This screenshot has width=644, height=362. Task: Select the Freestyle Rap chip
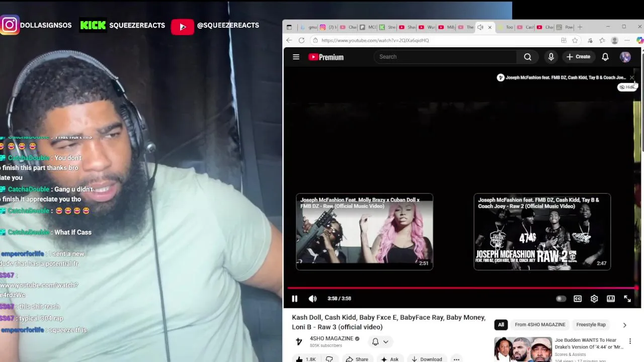[x=591, y=325]
